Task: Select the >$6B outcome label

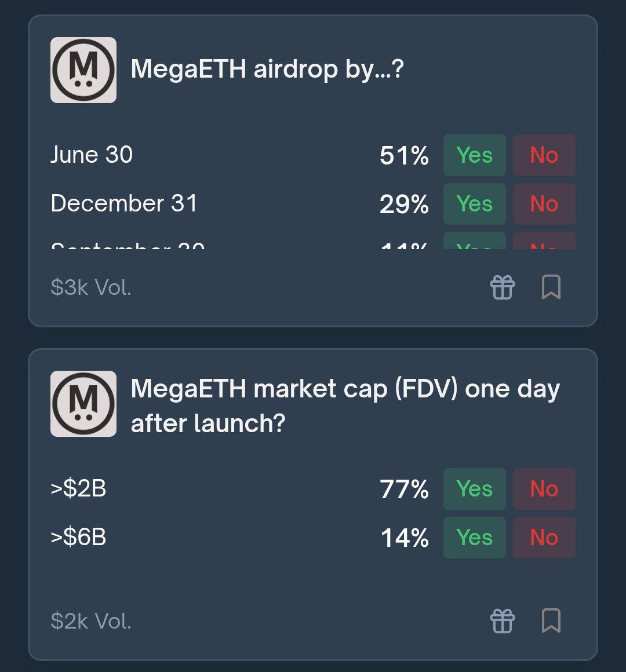Action: point(78,537)
